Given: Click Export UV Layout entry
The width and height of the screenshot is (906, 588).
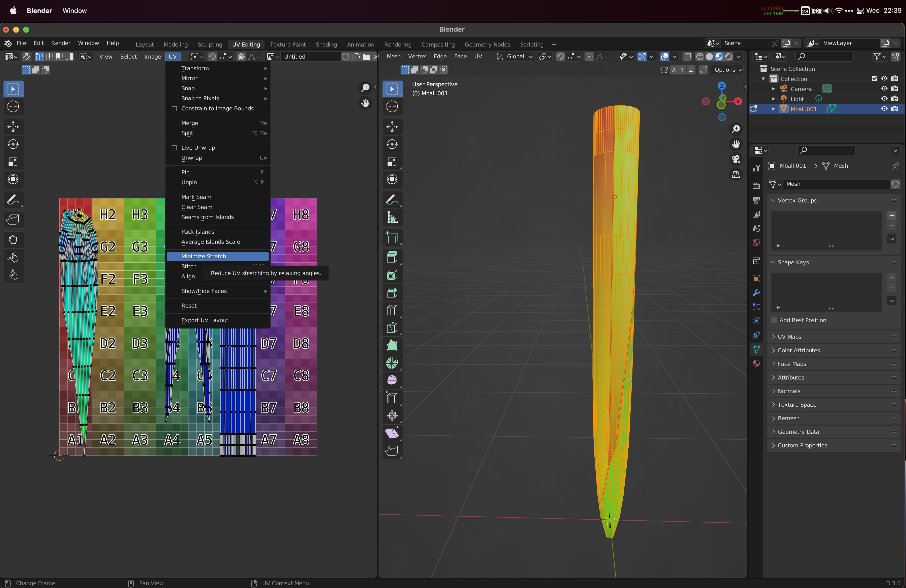Looking at the screenshot, I should (217, 320).
